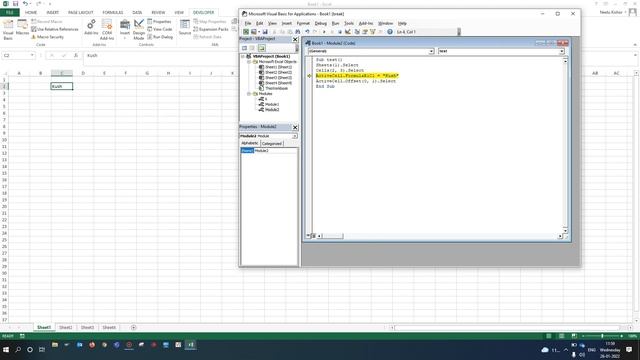
Task: Open the Macros dialog button
Action: tap(22, 28)
